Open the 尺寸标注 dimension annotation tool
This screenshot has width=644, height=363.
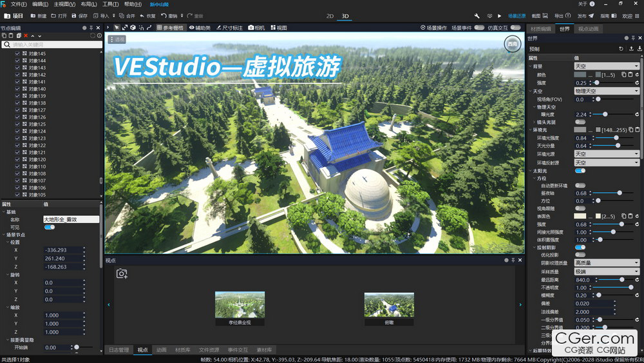tap(231, 28)
